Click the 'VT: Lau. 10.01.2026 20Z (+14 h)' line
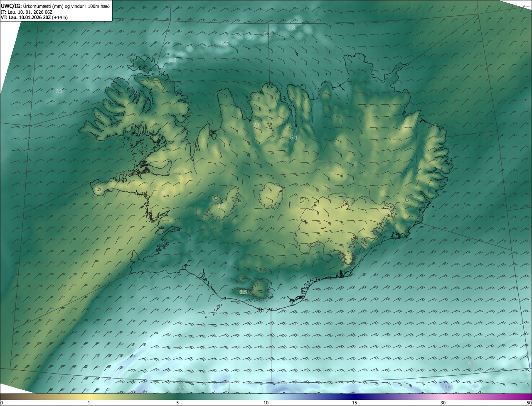Image resolution: width=532 pixels, height=406 pixels. point(34,17)
